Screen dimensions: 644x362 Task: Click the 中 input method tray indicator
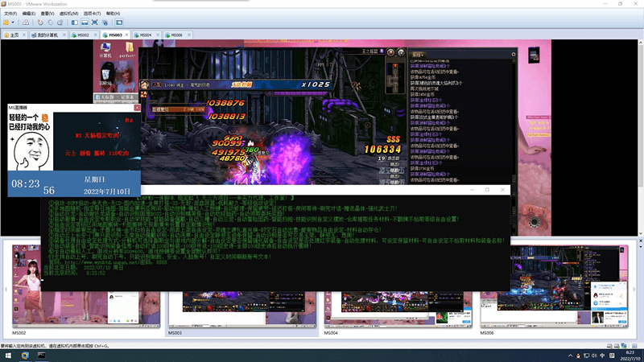602,356
